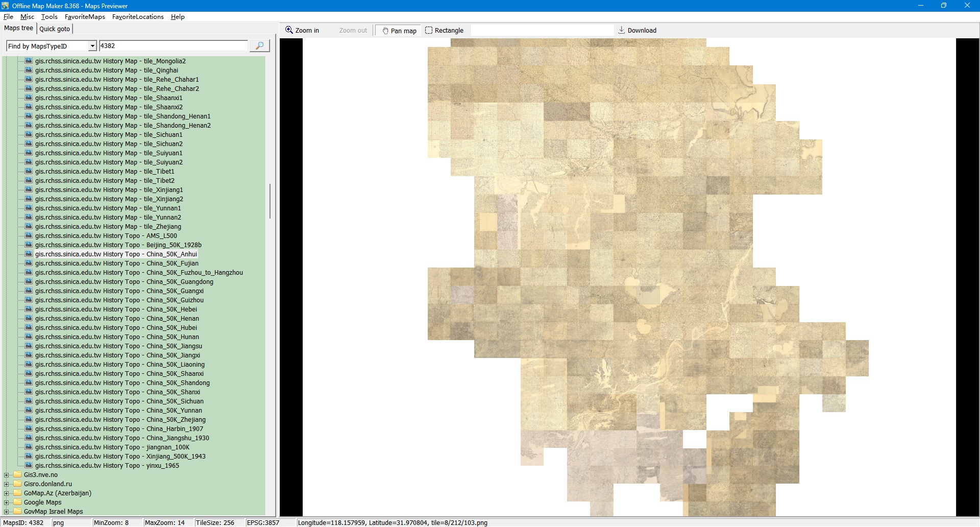
Task: Open the Find by MapsTypeID dropdown
Action: pos(92,46)
